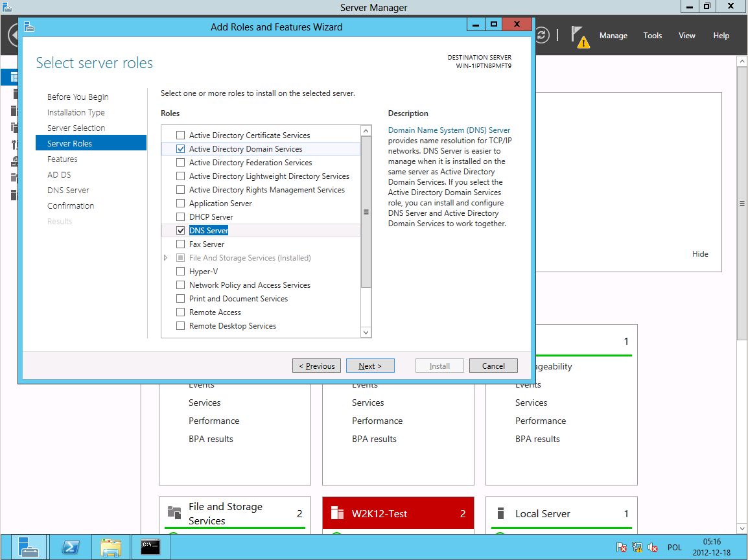The height and width of the screenshot is (560, 748).
Task: Check Network Policy and Access Services
Action: point(180,285)
